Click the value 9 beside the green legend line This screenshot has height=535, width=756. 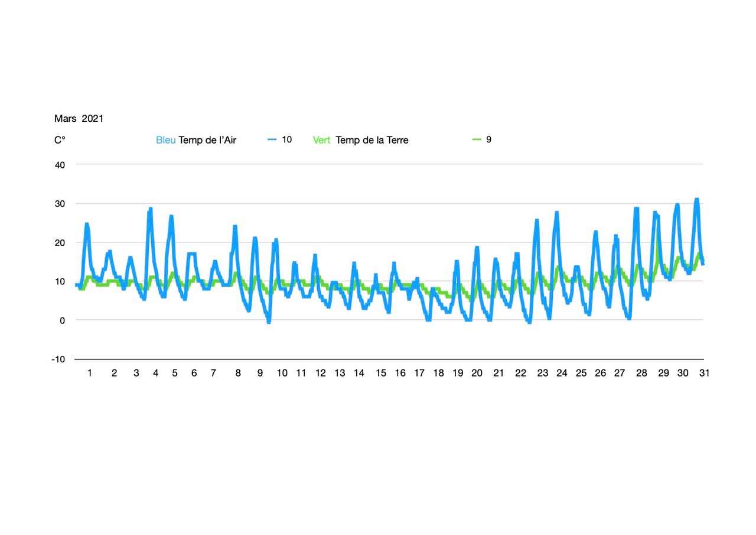coord(488,140)
